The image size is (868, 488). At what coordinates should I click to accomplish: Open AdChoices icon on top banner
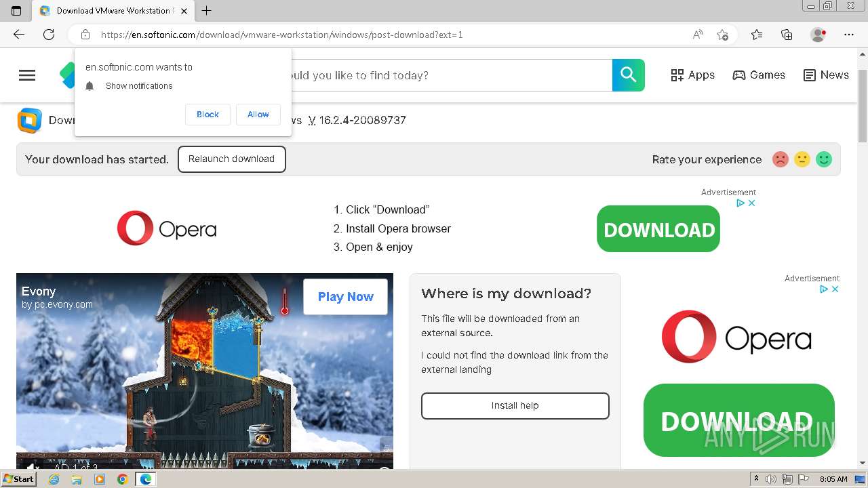[x=741, y=203]
